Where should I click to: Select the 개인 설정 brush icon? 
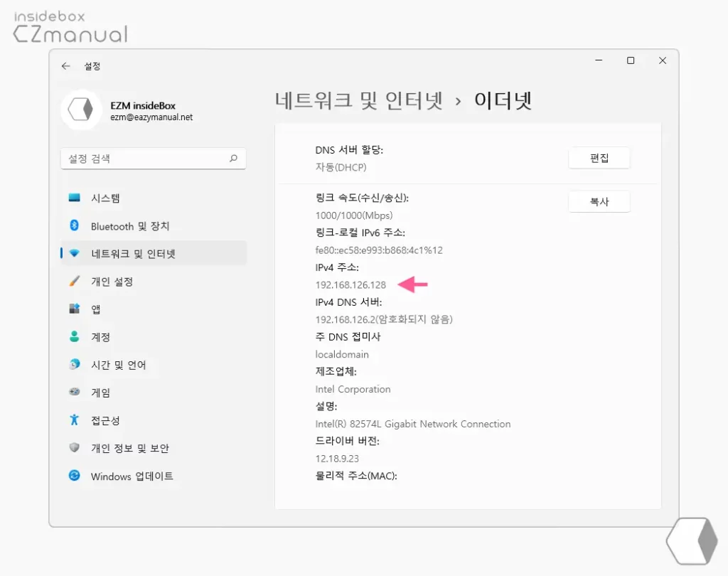tap(73, 281)
